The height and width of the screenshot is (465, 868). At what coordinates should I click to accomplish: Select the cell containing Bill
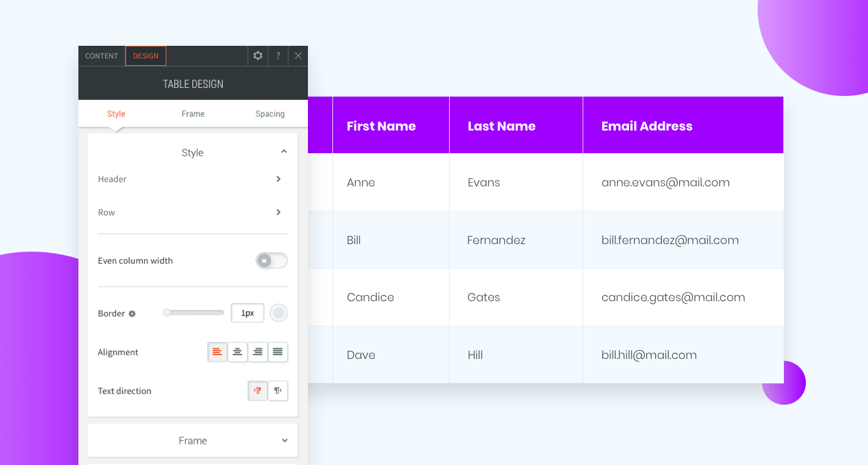pyautogui.click(x=391, y=240)
